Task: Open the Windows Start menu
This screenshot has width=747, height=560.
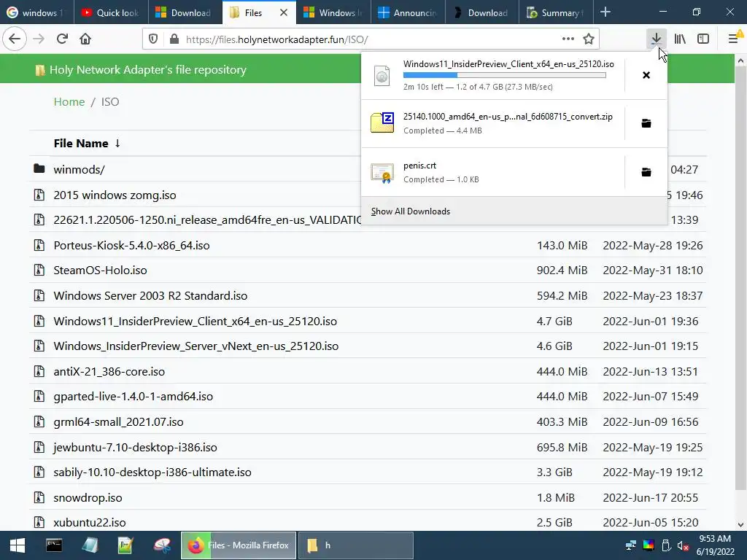Action: [x=18, y=545]
